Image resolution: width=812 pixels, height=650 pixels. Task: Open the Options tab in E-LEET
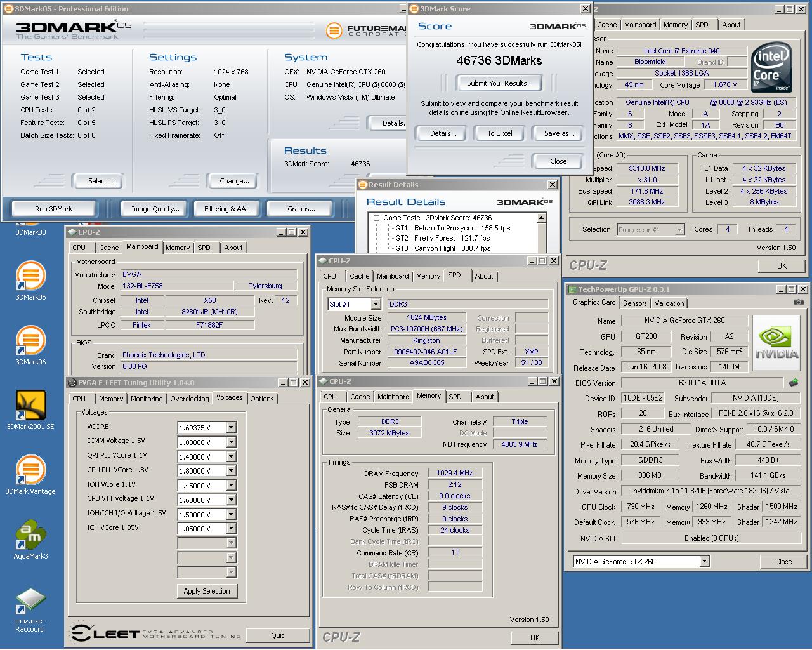click(x=262, y=399)
